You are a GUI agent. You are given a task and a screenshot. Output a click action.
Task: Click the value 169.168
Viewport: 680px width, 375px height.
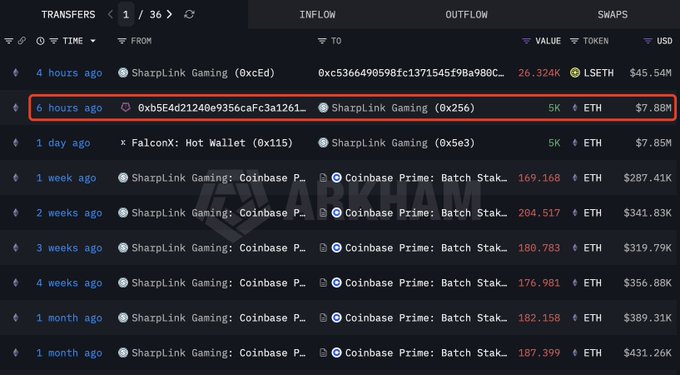coord(539,178)
